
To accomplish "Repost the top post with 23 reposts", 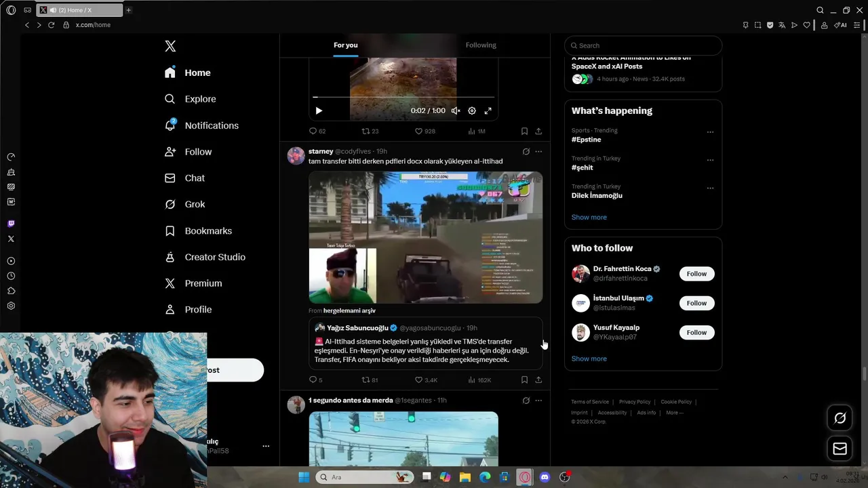I will (x=370, y=131).
